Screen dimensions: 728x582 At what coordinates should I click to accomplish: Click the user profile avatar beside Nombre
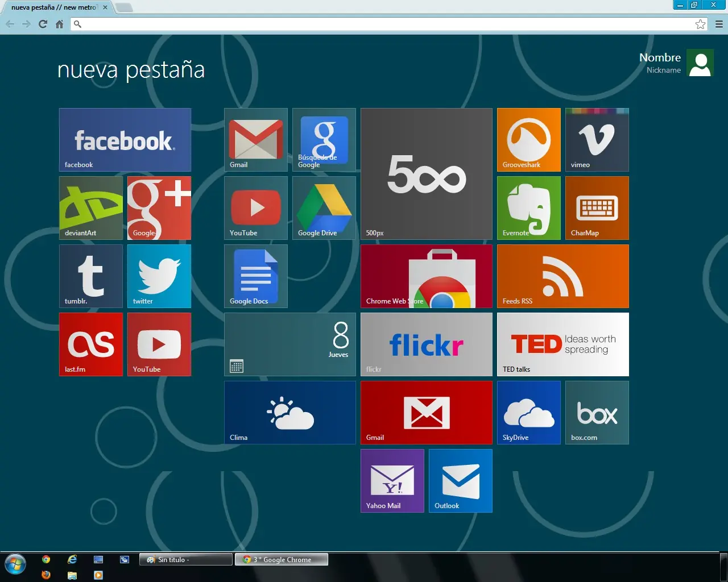(700, 63)
